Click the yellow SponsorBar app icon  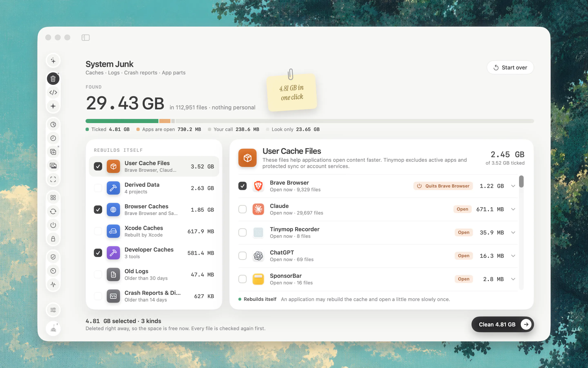point(258,279)
